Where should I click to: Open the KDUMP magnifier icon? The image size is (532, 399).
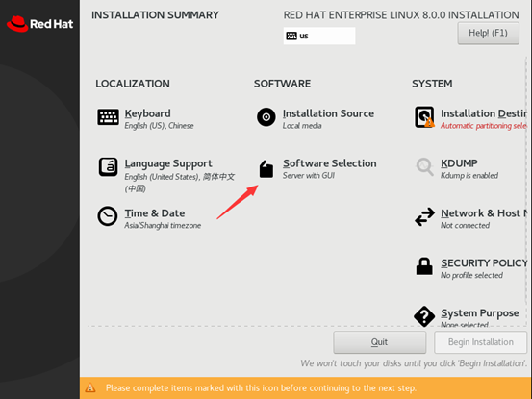point(424,166)
